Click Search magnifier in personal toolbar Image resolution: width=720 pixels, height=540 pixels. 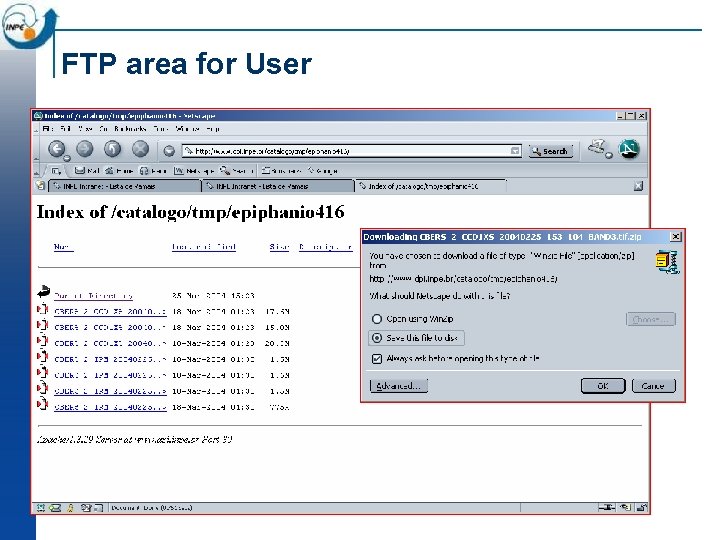[x=236, y=170]
